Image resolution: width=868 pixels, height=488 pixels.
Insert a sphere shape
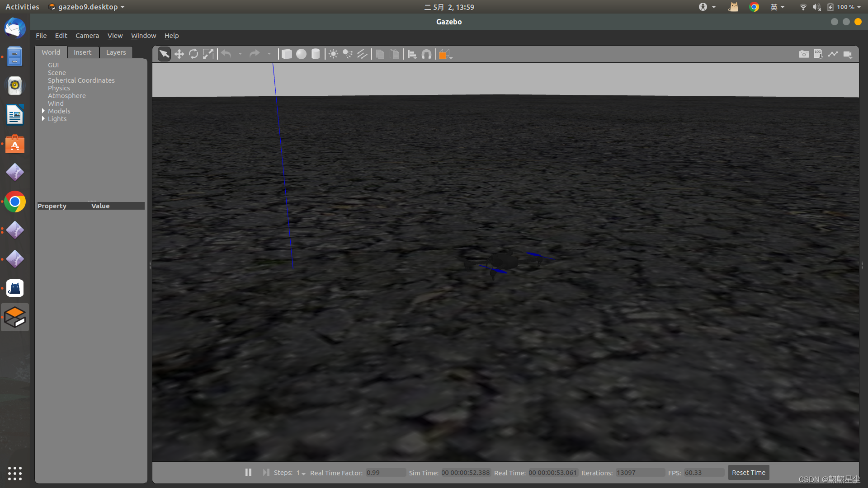[301, 54]
